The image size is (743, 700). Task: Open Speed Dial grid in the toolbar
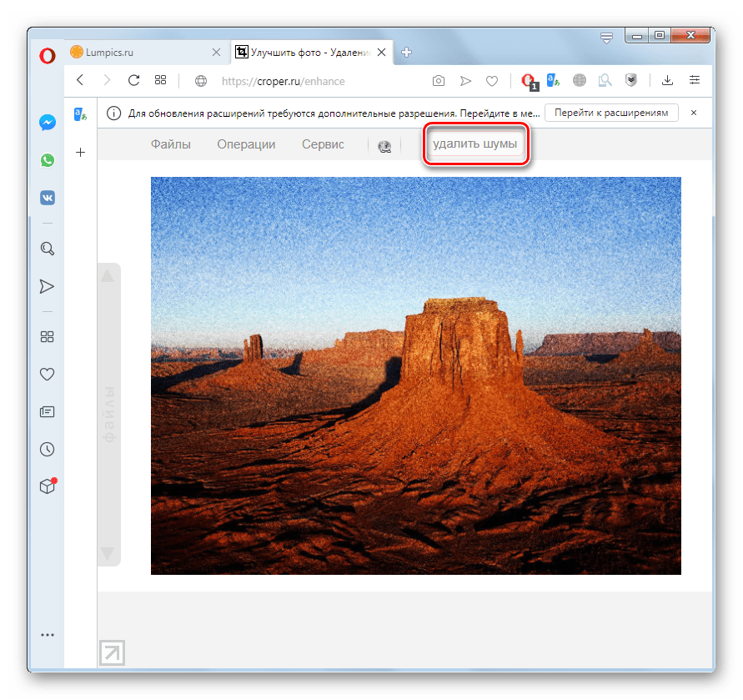pos(161,80)
